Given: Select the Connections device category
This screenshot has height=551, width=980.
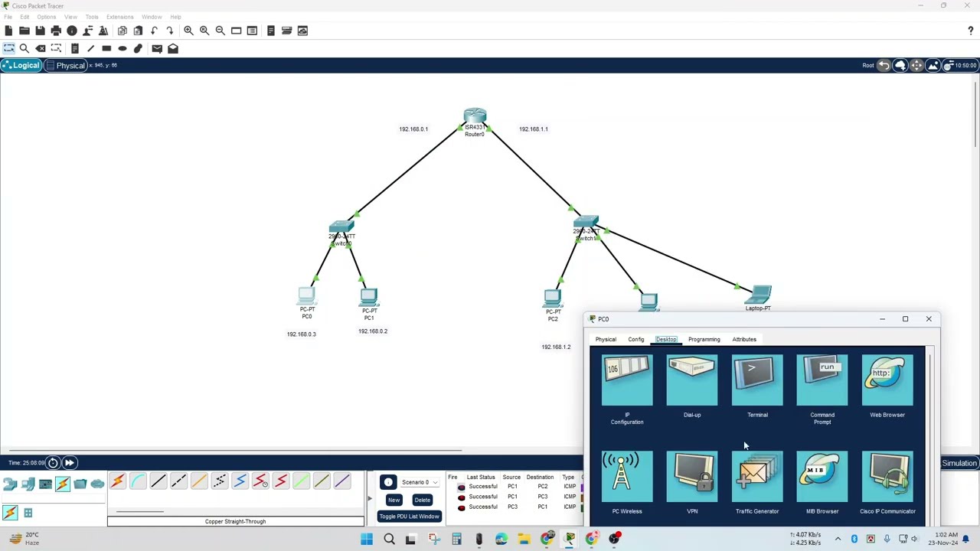Looking at the screenshot, I should click(x=62, y=484).
